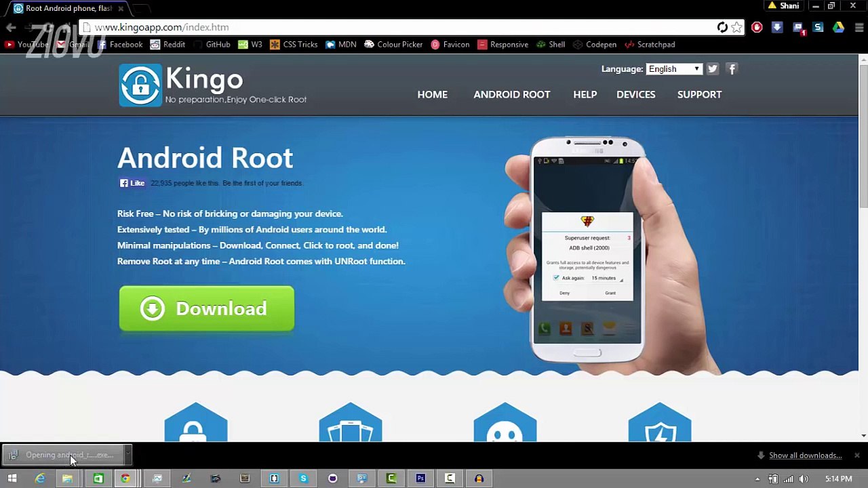Open the Shell bookmark
Screen dimensions: 868x488
[x=551, y=44]
